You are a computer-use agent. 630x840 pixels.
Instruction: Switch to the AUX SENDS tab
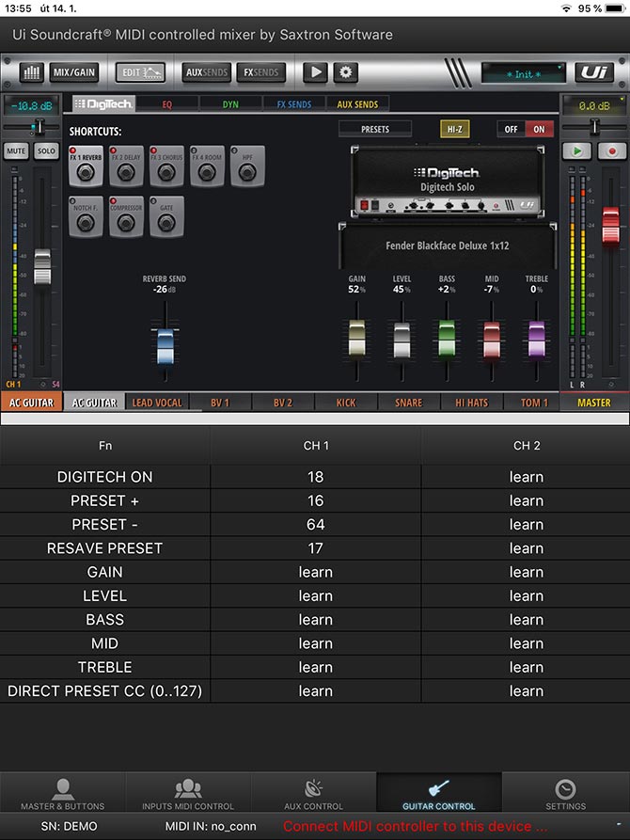coord(357,103)
